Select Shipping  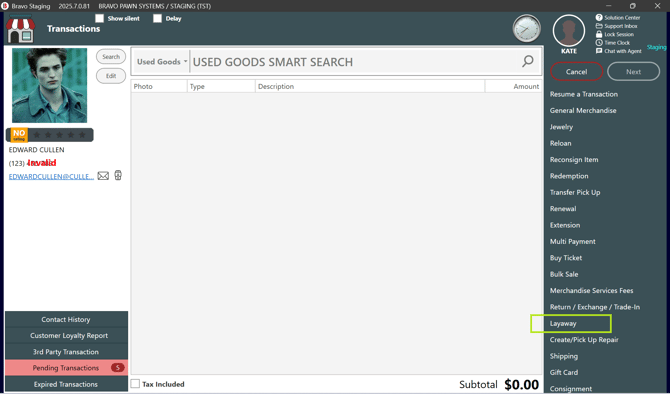tap(564, 356)
